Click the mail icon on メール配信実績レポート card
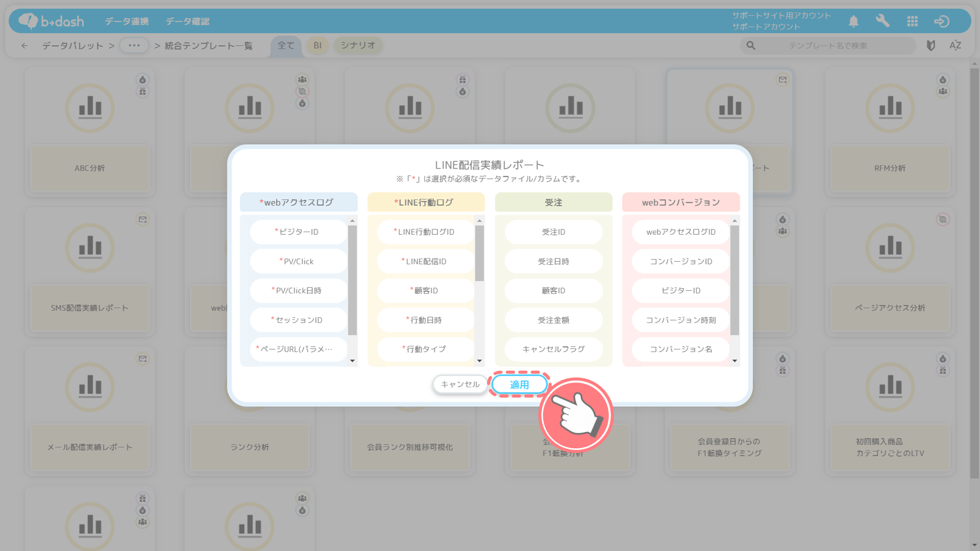This screenshot has height=551, width=980. click(143, 359)
